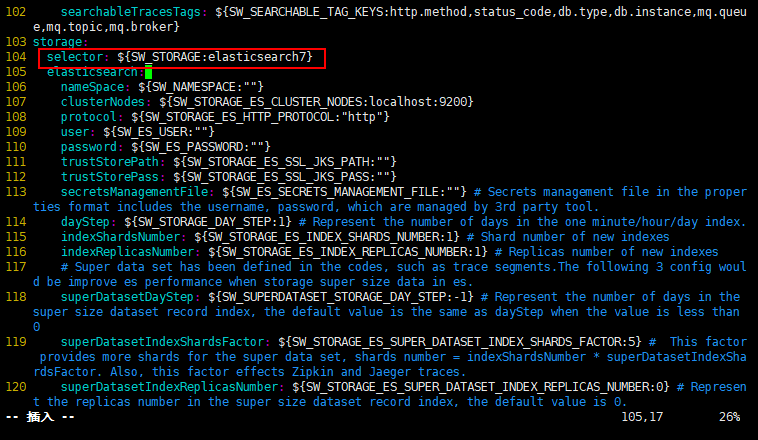This screenshot has height=440, width=758.
Task: Place cursor on the user key line 109
Action: pyautogui.click(x=75, y=132)
